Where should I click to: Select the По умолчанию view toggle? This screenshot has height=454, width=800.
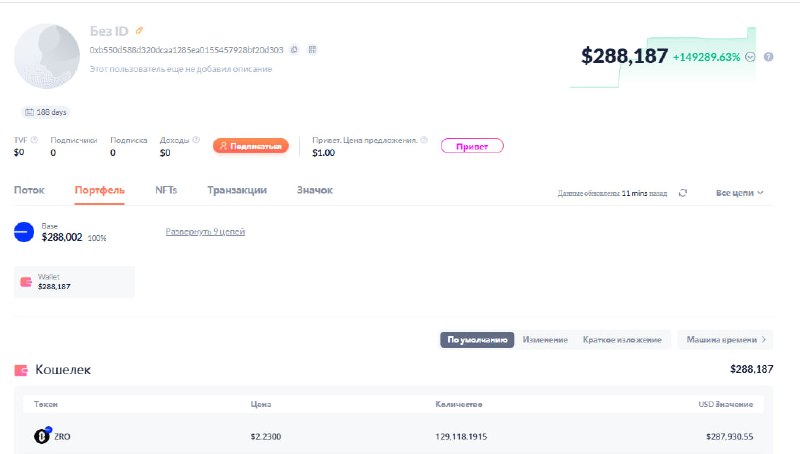(x=477, y=340)
